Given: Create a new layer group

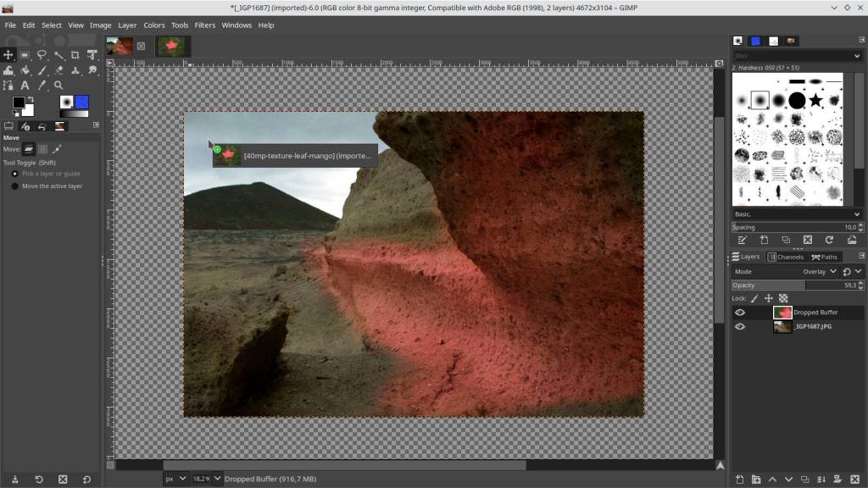Looking at the screenshot, I should tap(756, 480).
